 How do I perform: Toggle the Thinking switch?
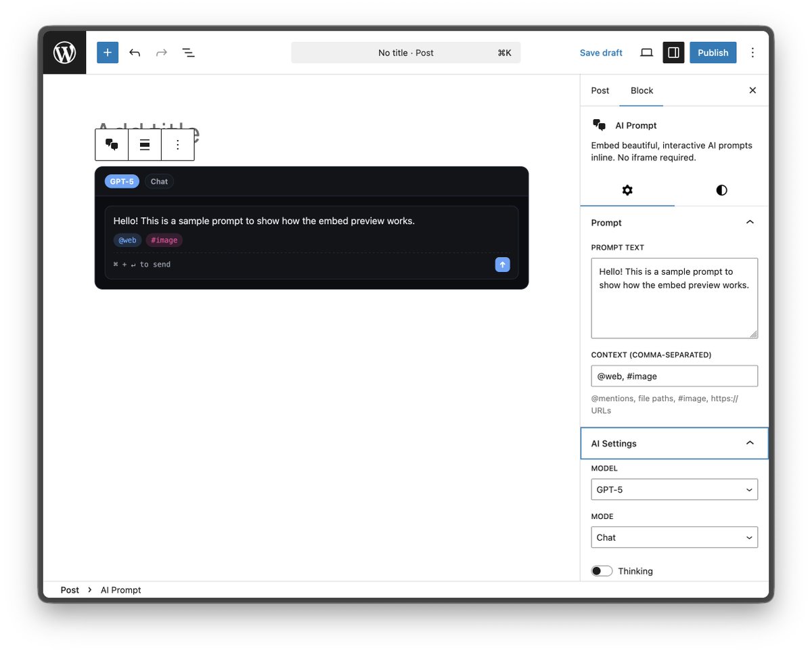[x=602, y=571]
